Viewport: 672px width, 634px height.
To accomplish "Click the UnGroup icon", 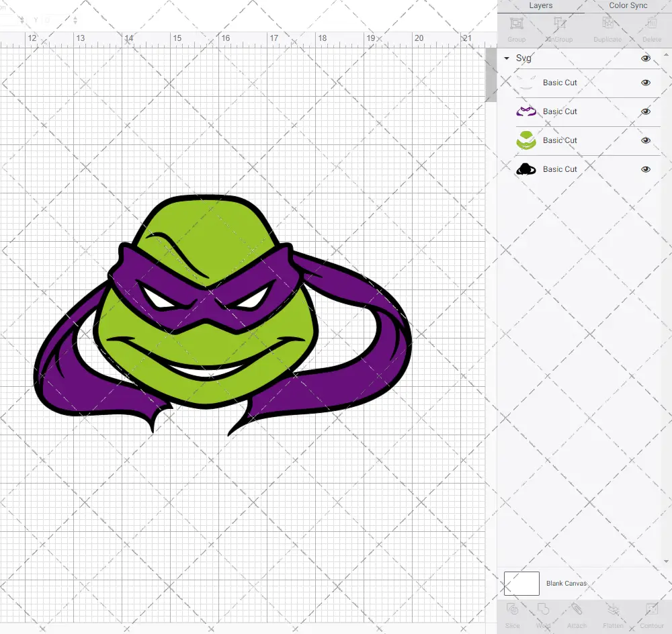I will (558, 30).
